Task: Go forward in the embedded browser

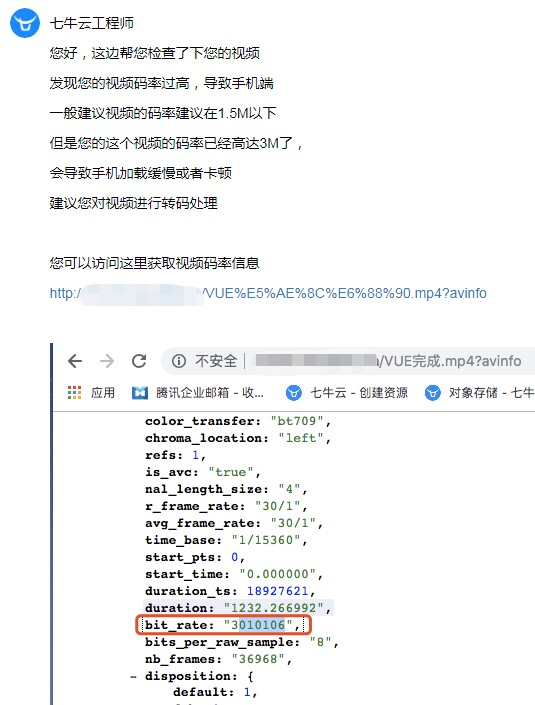Action: point(107,361)
